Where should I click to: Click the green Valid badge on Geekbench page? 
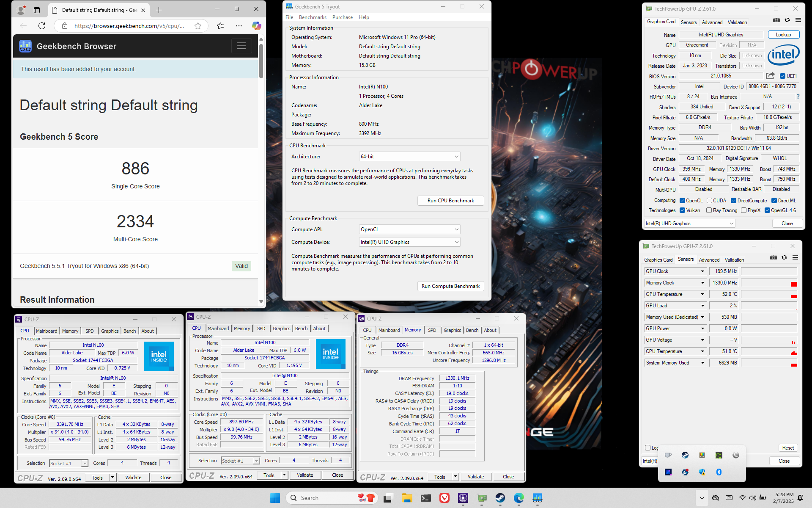click(241, 266)
